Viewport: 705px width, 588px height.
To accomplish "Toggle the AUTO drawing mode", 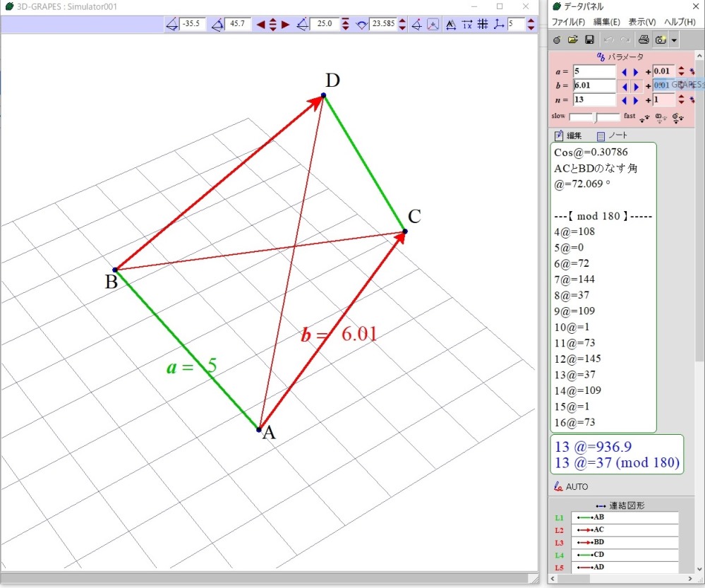I will click(571, 486).
